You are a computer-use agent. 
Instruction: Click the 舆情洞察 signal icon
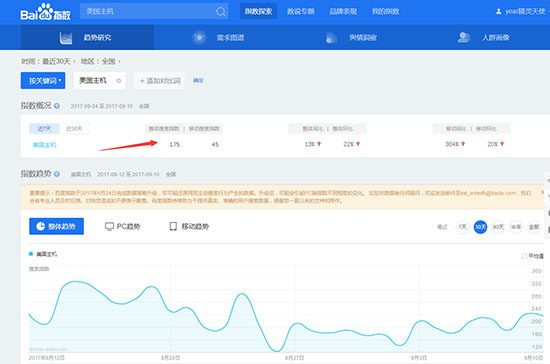click(x=331, y=38)
